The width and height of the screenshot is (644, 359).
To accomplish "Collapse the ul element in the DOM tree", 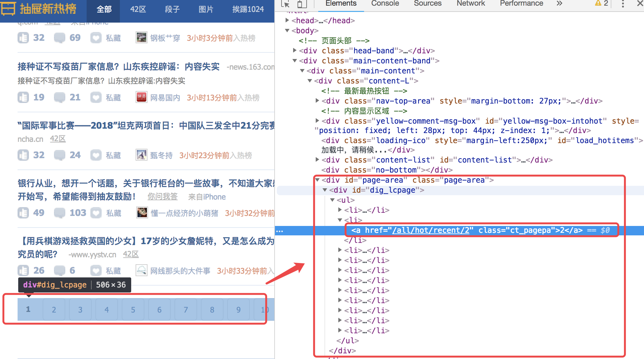I will pos(332,200).
